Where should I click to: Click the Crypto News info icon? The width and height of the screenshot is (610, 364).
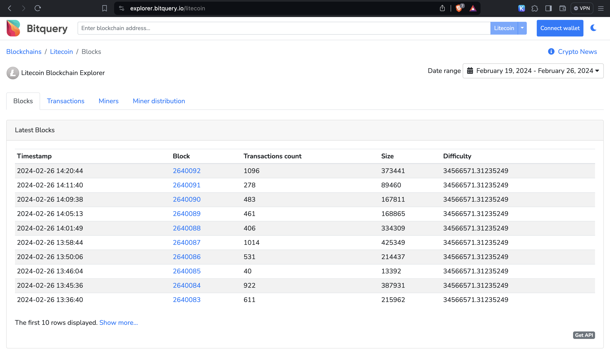pos(551,51)
